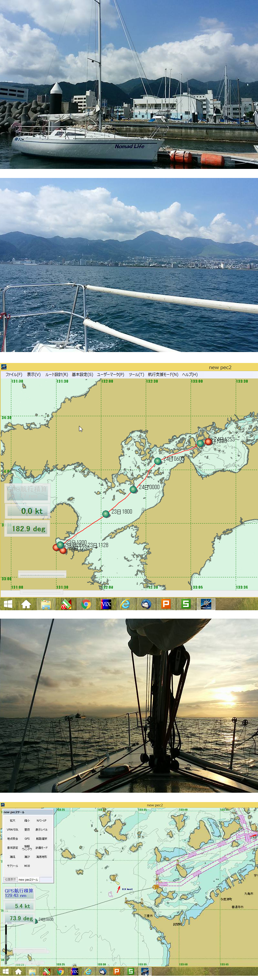Switch to 計画モード planning mode

coord(42,848)
